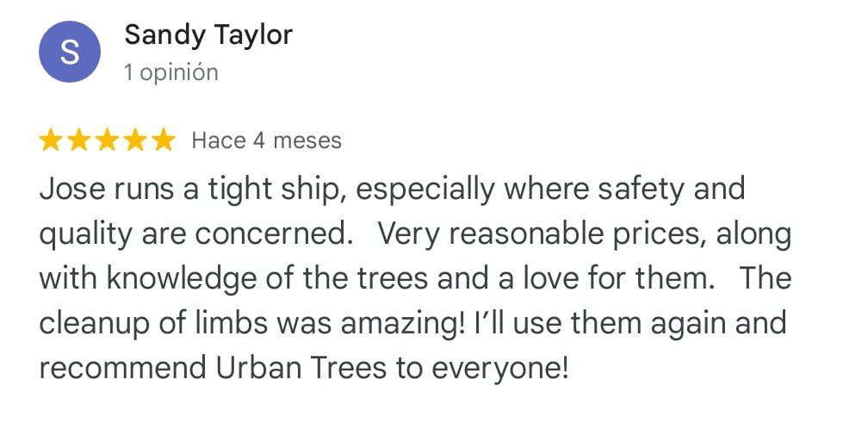Click the "Hace 4 meses" timestamp

[x=266, y=140]
